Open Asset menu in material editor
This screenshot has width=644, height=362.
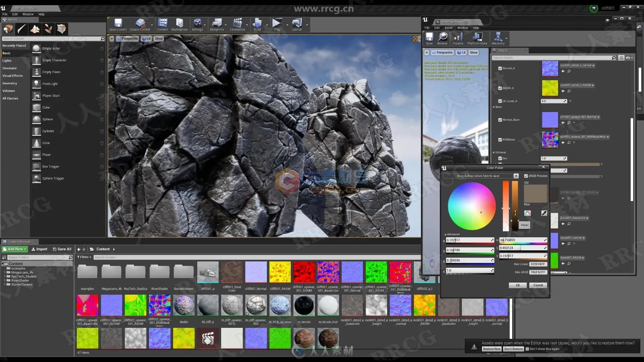[448, 28]
